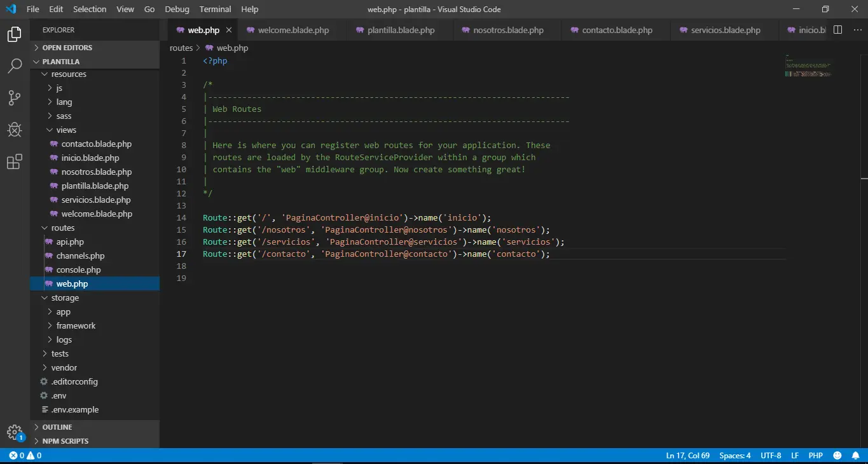Expand the NPM SCRIPTS section
Image resolution: width=868 pixels, height=464 pixels.
[64, 440]
